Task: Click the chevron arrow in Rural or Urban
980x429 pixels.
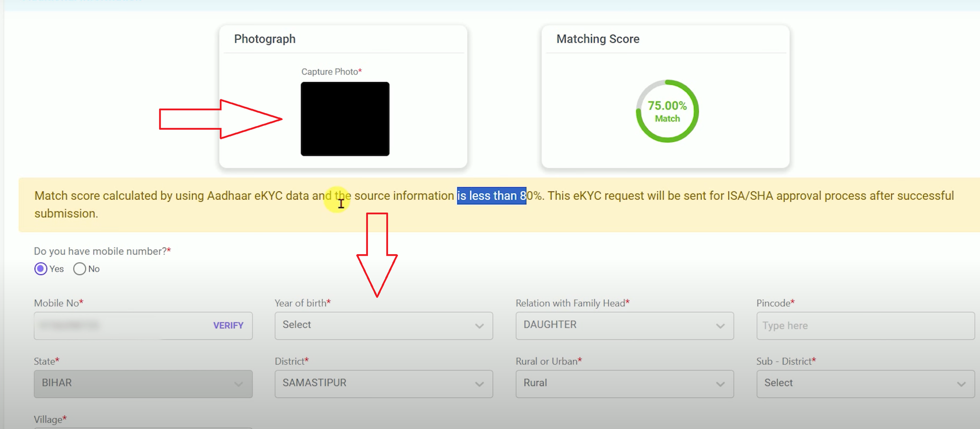Action: [x=720, y=384]
